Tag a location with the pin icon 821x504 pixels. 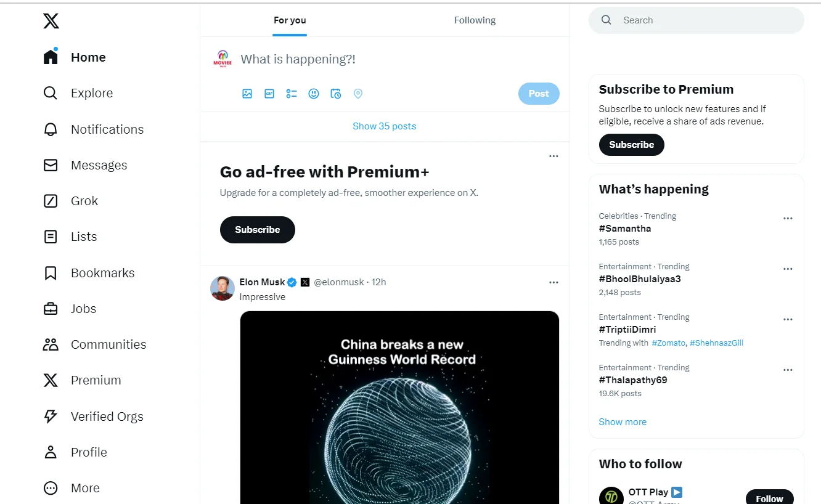pos(358,94)
